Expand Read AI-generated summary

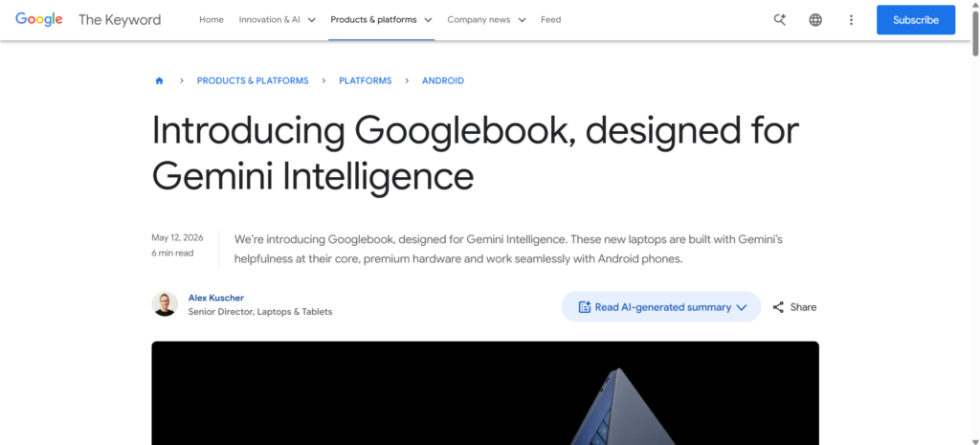pos(661,307)
